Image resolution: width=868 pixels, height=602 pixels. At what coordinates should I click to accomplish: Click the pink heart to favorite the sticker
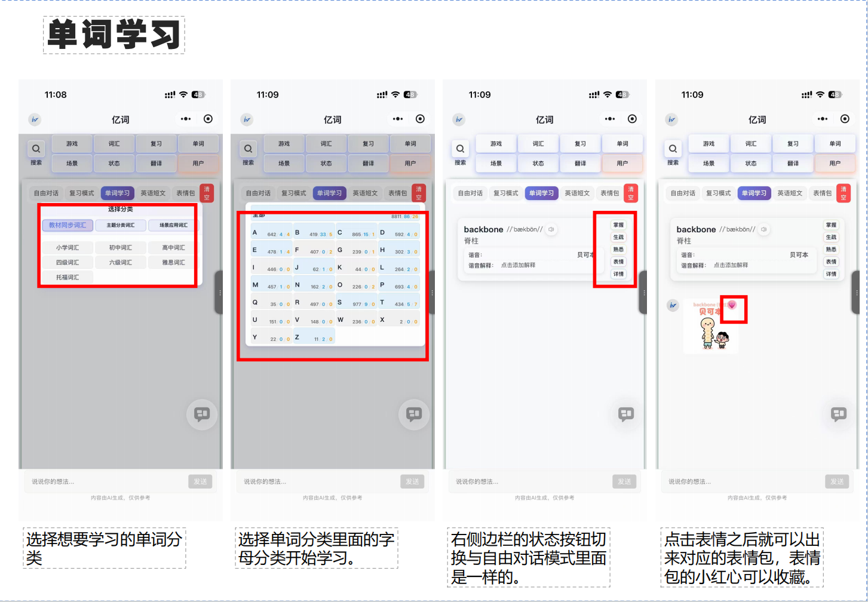coord(734,306)
